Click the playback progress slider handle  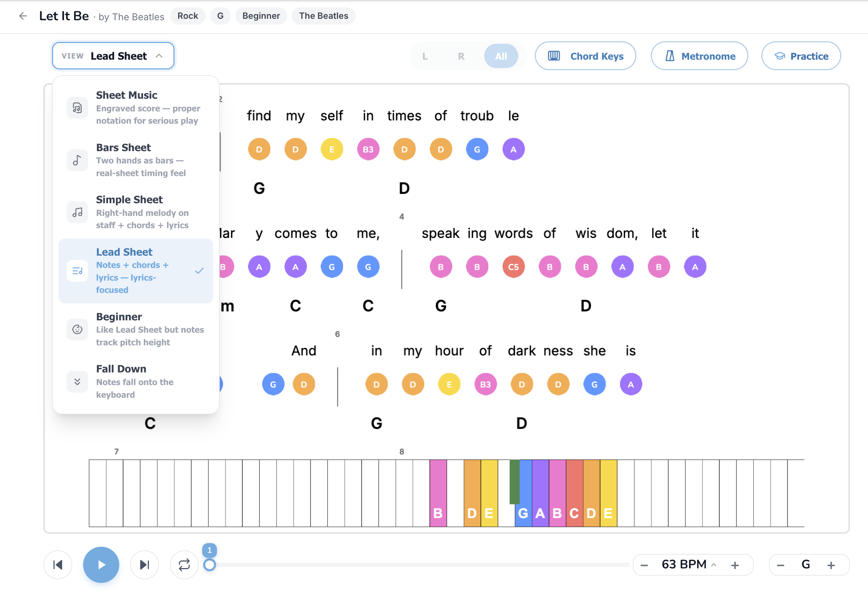click(210, 564)
